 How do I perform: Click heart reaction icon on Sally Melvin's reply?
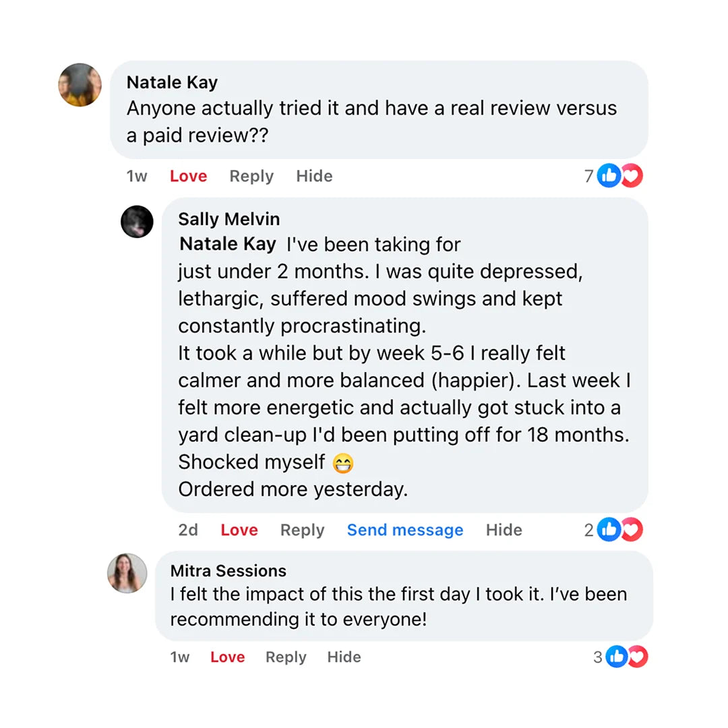[x=632, y=530]
